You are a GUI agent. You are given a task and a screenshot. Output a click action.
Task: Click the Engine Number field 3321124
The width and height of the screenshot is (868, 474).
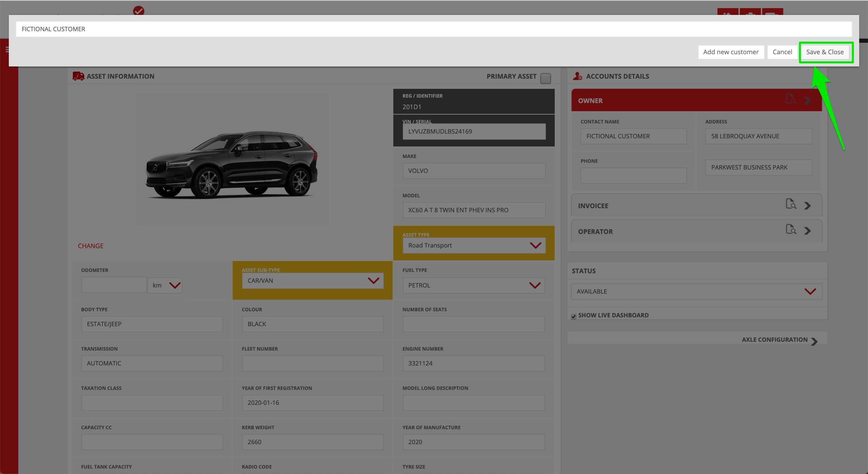coord(474,363)
